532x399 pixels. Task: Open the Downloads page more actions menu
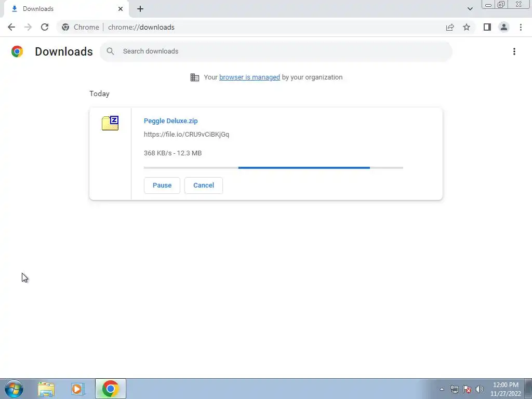(x=514, y=51)
